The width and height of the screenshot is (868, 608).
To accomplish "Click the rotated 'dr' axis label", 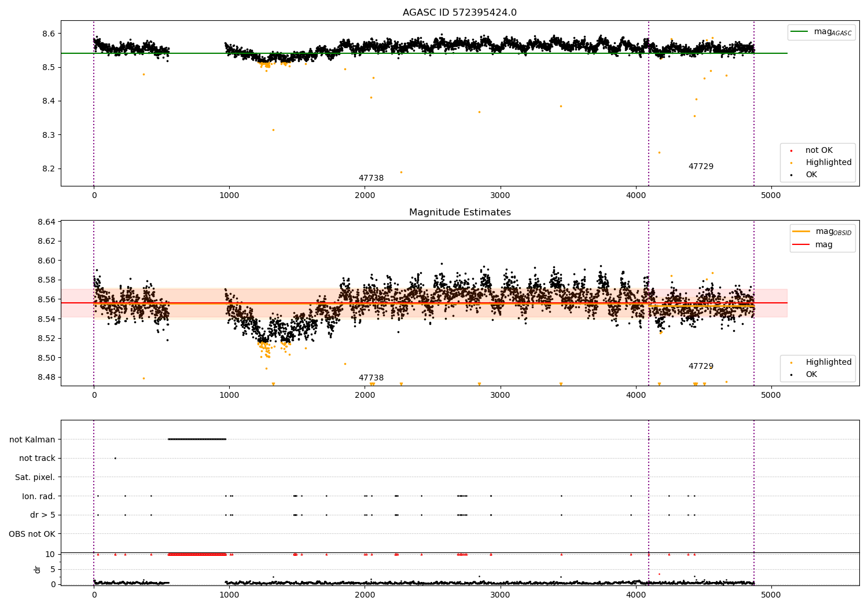I will point(38,569).
